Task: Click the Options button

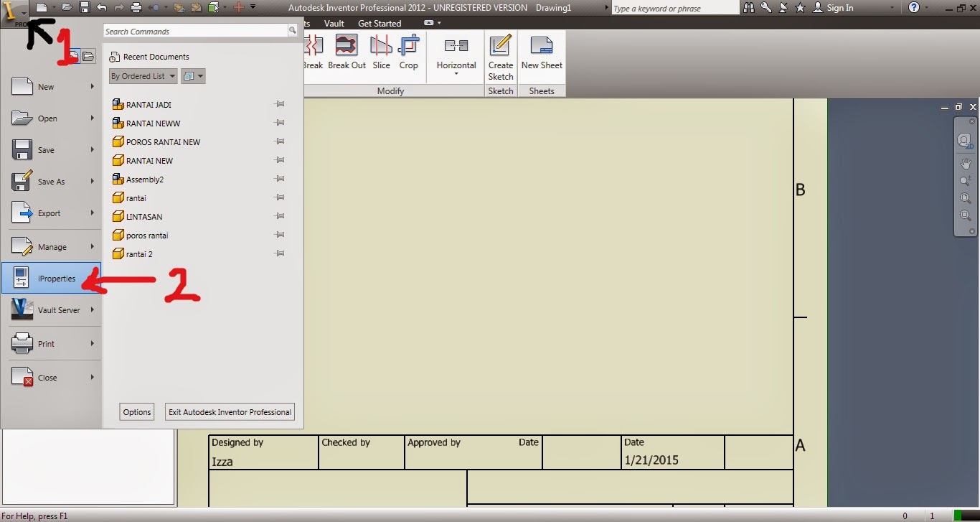Action: click(137, 412)
